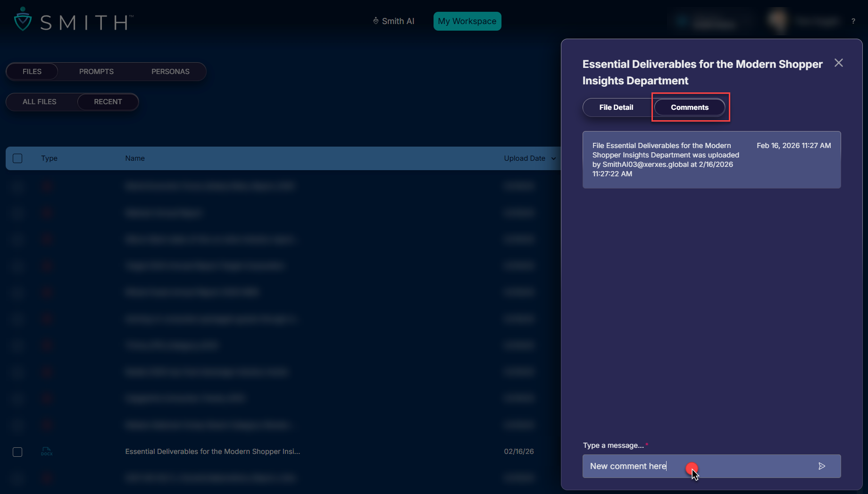868x494 pixels.
Task: Open Essential Deliverables file name in list
Action: pyautogui.click(x=212, y=452)
